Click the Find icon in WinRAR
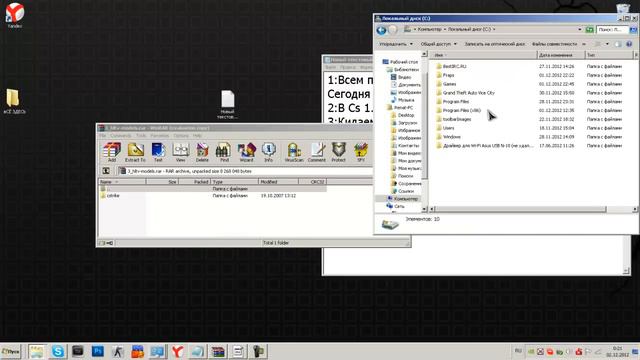This screenshot has height=360, width=640. point(224,152)
